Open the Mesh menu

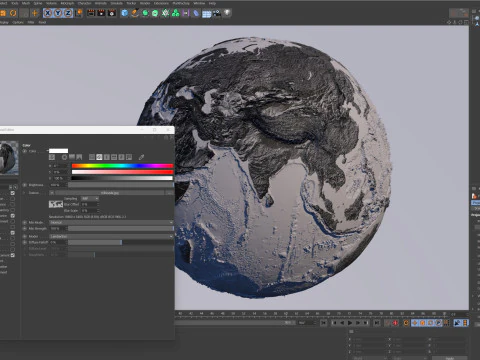point(26,3)
